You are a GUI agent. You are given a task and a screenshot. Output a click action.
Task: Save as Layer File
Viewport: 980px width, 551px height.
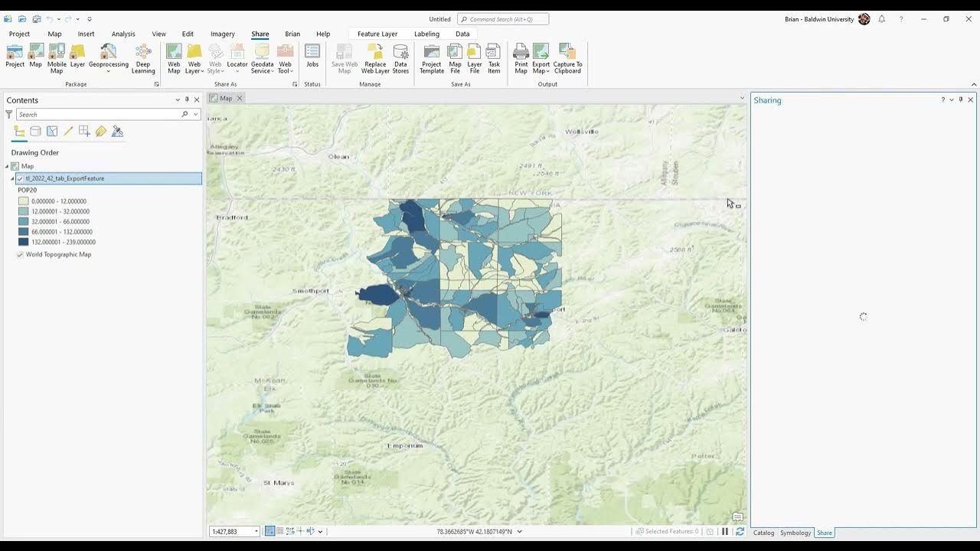point(475,59)
